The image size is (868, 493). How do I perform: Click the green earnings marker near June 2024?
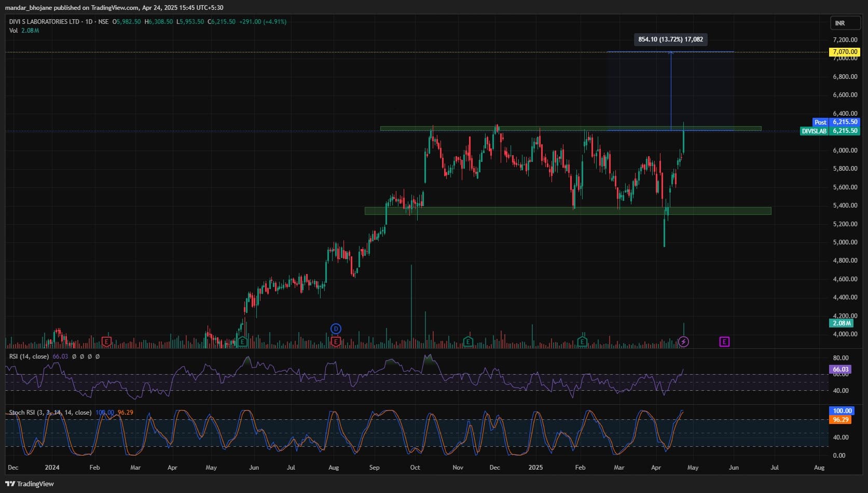point(242,341)
